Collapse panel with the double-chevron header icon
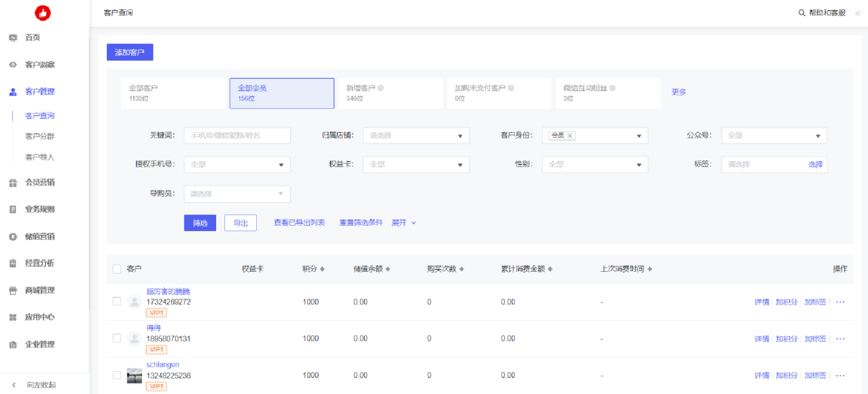This screenshot has width=868, height=394. (x=857, y=13)
